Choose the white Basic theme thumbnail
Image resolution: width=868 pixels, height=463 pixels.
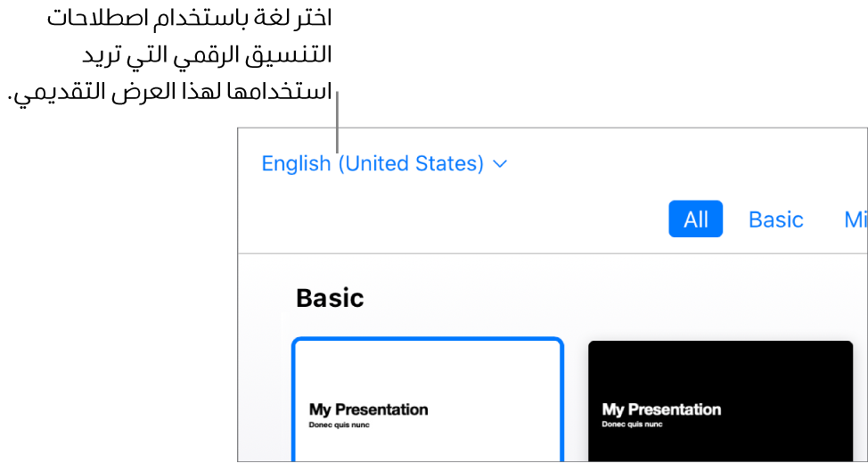(428, 400)
